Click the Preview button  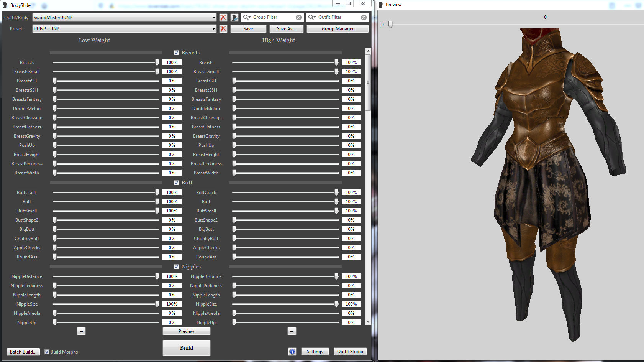click(187, 331)
